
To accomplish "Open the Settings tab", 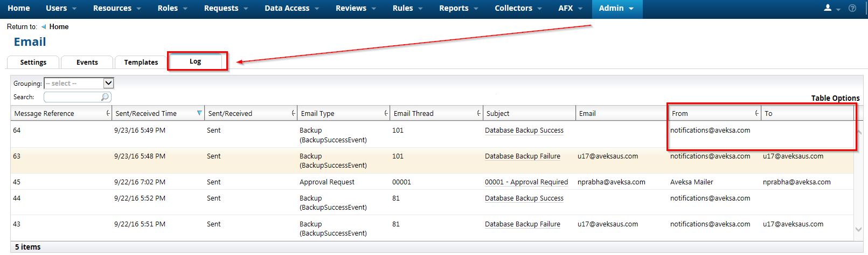I will 33,62.
